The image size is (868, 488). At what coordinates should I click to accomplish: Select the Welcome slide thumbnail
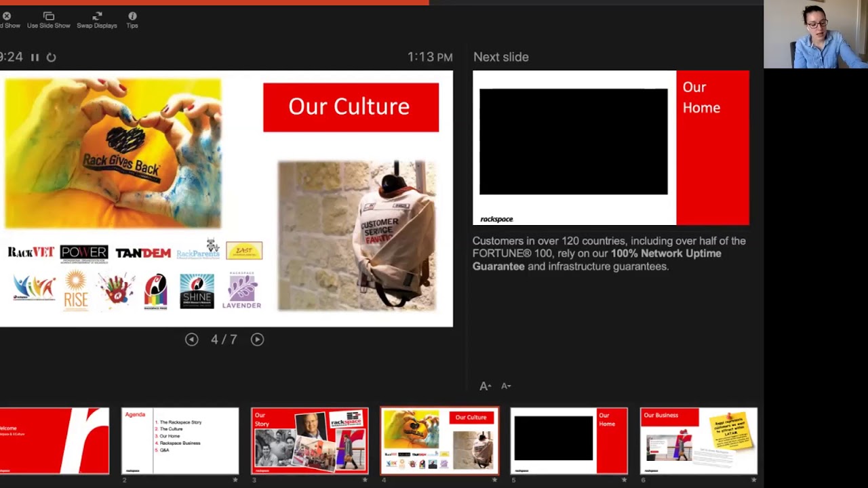(54, 441)
